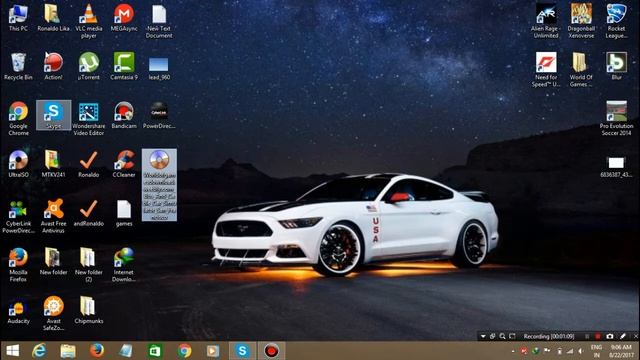Viewport: 640px width, 360px height.
Task: Select the highlighted disc image file
Action: tap(159, 185)
